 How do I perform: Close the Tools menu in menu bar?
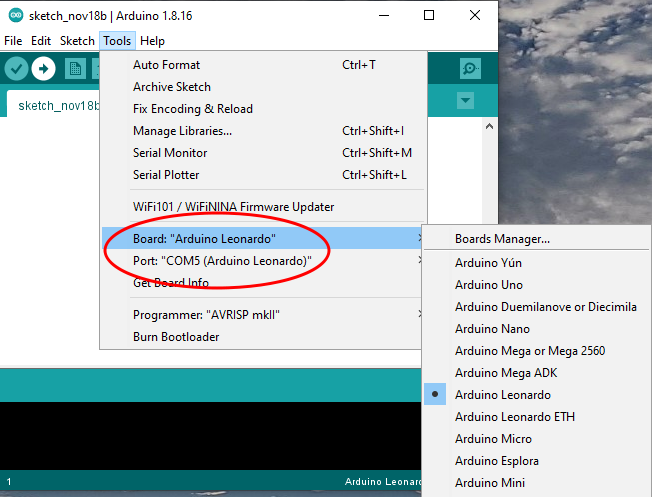[x=117, y=41]
